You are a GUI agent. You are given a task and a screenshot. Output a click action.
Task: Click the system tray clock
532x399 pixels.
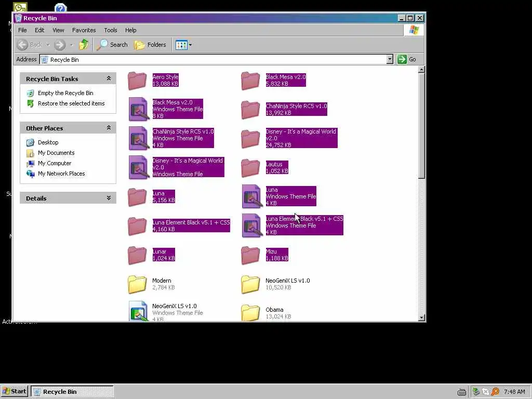pyautogui.click(x=514, y=392)
